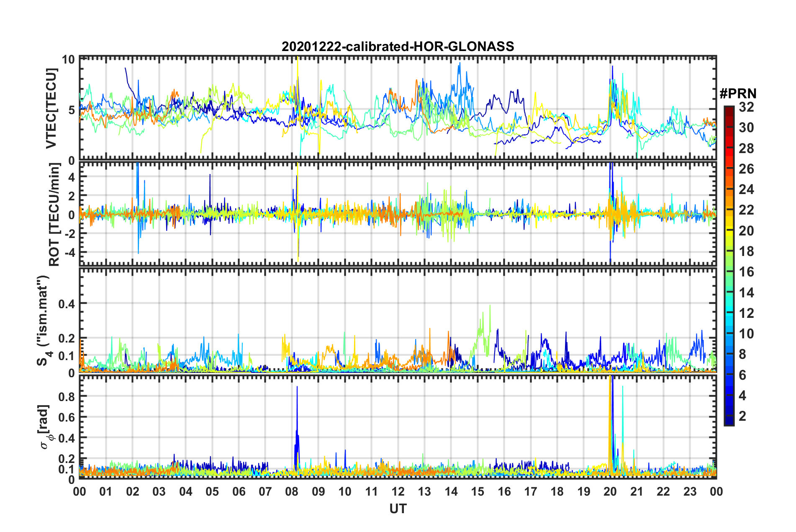
Task: Click colorbar tick label 18
Action: click(x=746, y=251)
